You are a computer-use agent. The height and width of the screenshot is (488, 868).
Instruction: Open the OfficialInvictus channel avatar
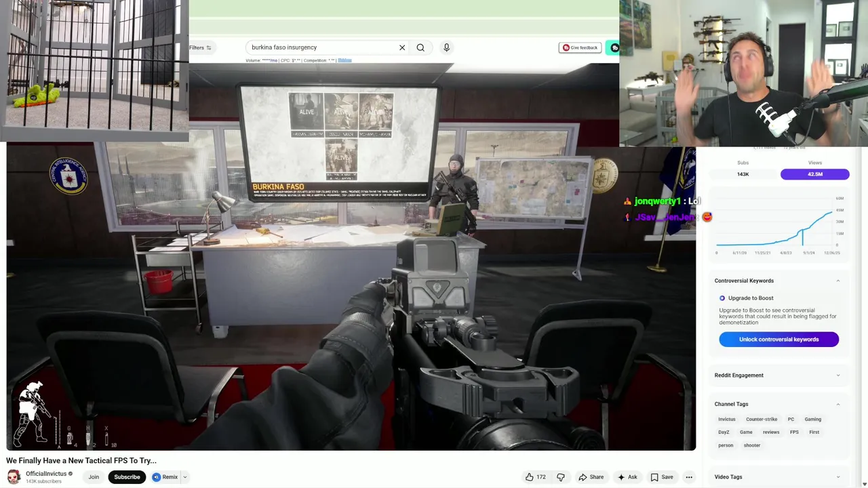[14, 477]
